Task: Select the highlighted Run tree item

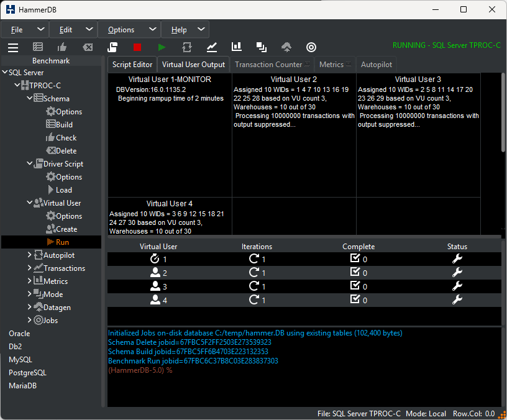Action: [52, 242]
